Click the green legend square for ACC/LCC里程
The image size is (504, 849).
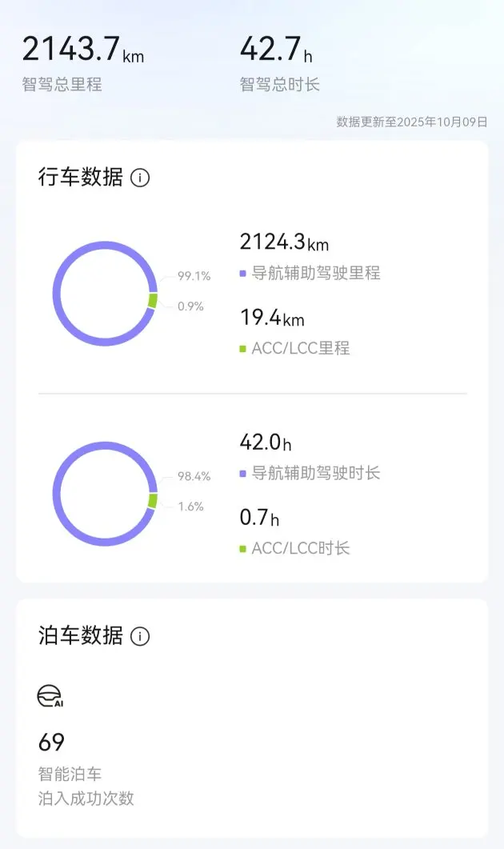click(243, 349)
